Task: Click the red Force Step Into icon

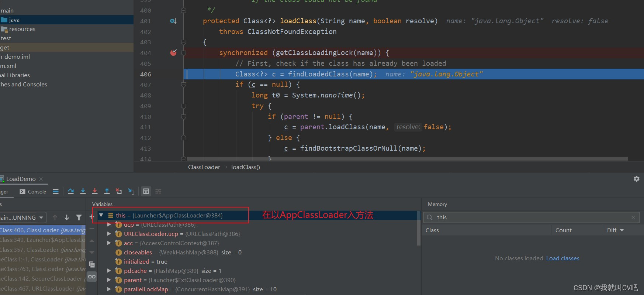Action: [95, 191]
